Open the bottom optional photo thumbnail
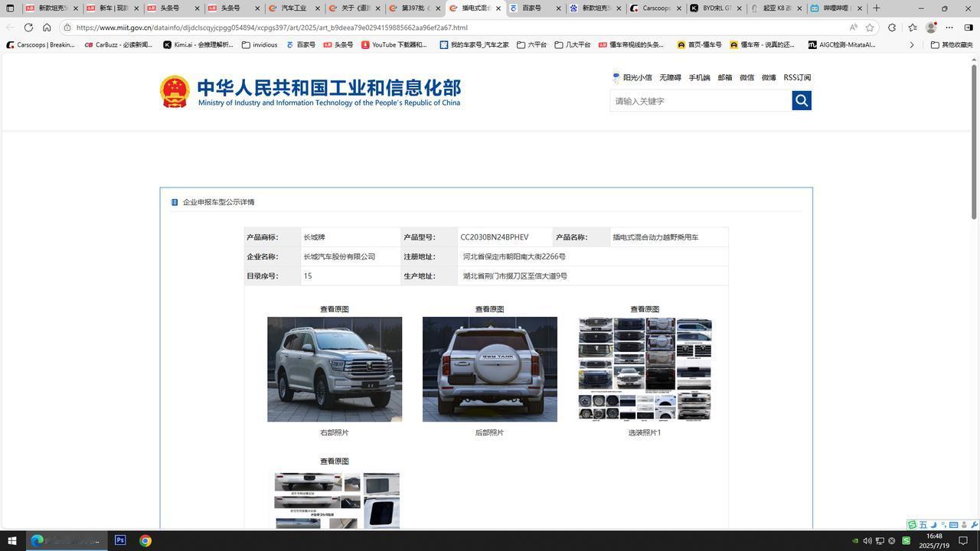Image resolution: width=980 pixels, height=551 pixels. 337,500
